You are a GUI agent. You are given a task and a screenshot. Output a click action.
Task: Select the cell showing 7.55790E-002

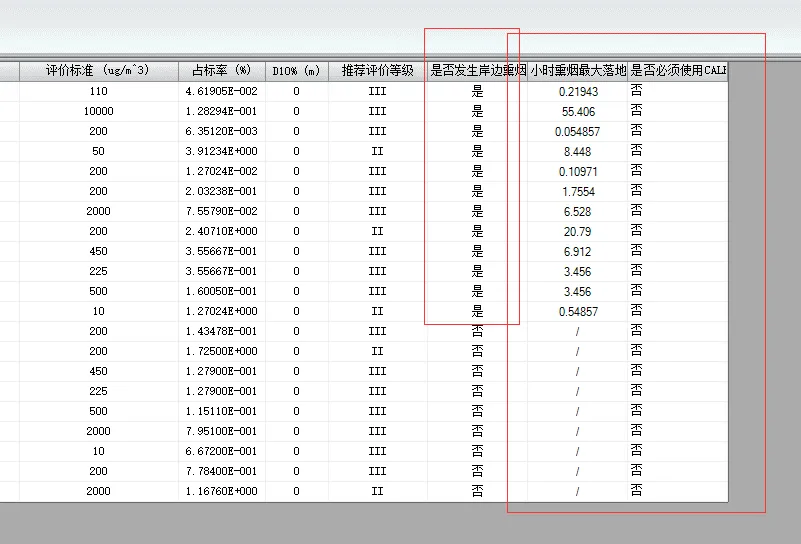coord(222,211)
